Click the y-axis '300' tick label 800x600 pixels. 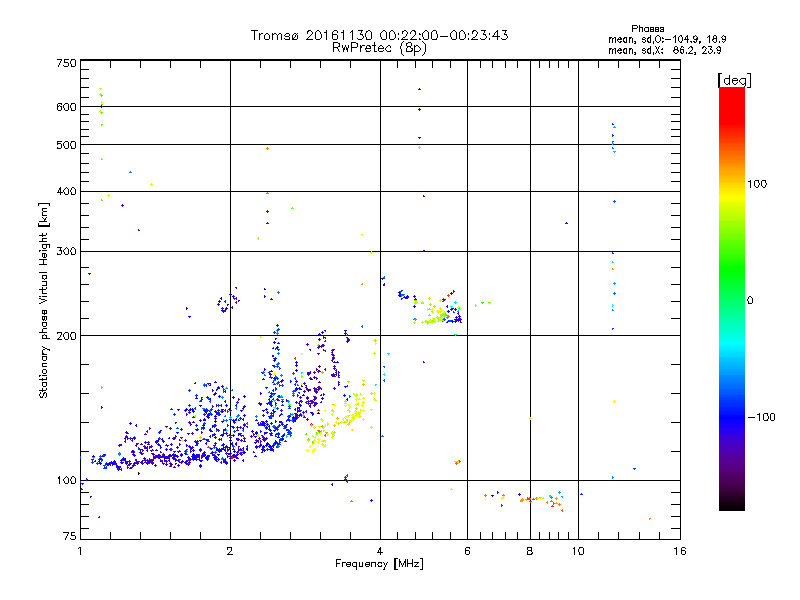(x=66, y=252)
